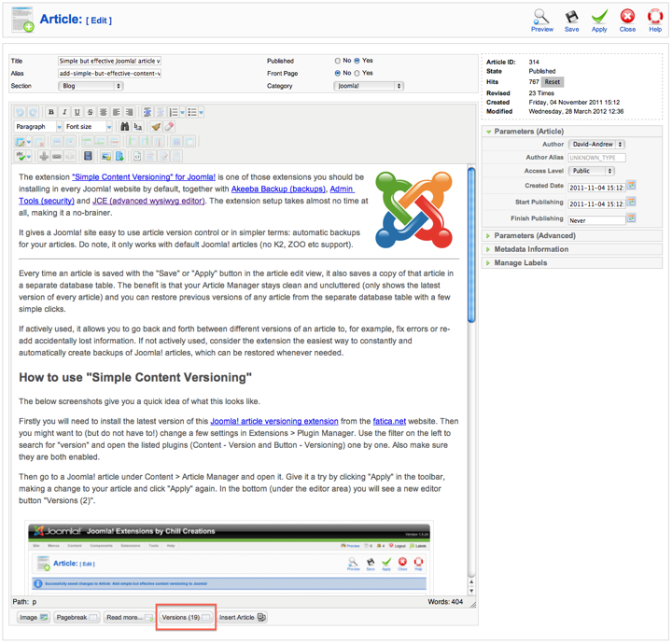Click the file browser document icon

(119, 156)
